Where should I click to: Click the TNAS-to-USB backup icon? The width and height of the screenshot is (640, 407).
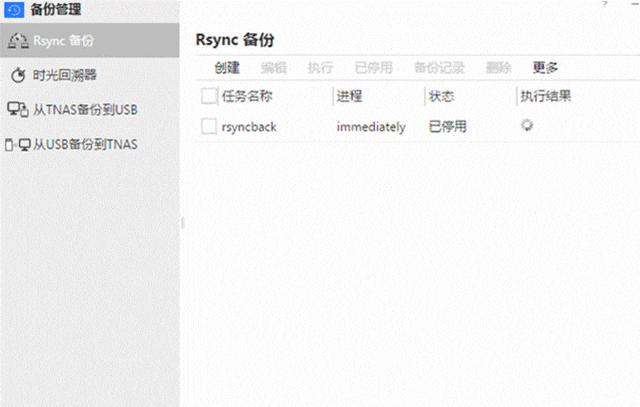click(17, 109)
